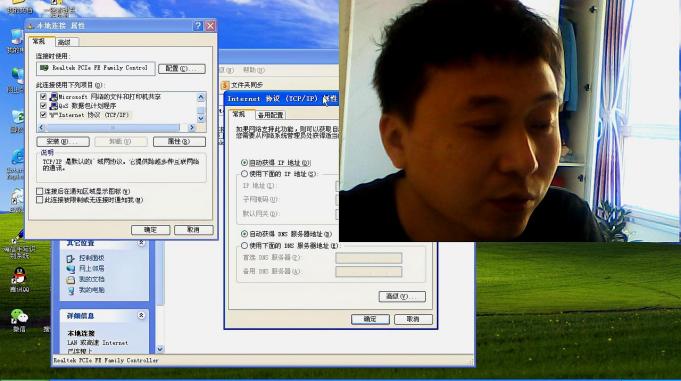Viewport: 681px width, 381px height.
Task: Uncheck Internet Protocol (TCP/IP) checkbox
Action: (x=43, y=115)
